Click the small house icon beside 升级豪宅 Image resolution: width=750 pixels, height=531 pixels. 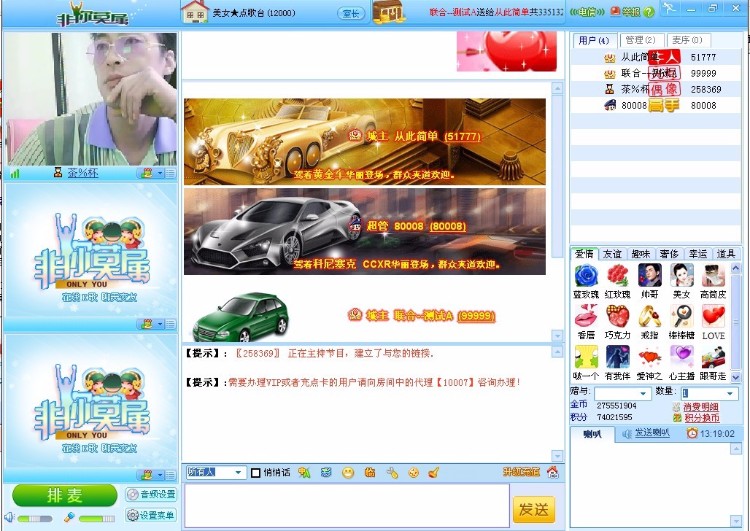pos(552,472)
